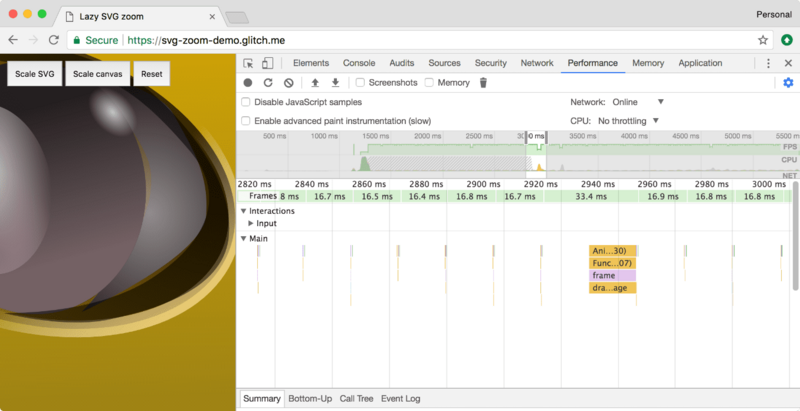Save profile with the download arrow icon
Image resolution: width=800 pixels, height=411 pixels.
tap(335, 83)
